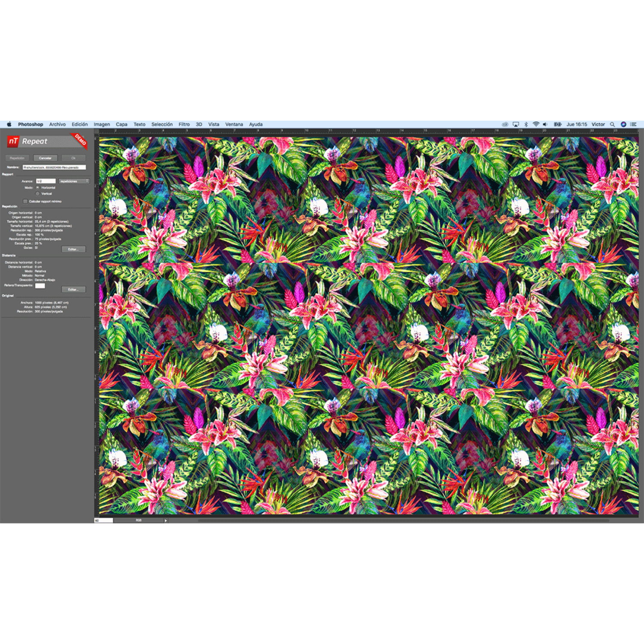This screenshot has height=644, width=644.
Task: Open the 3D menu
Action: coord(199,125)
